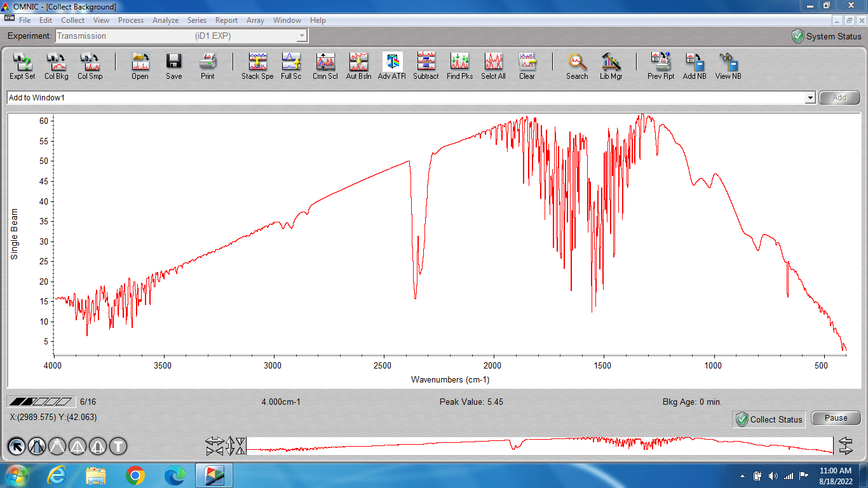Viewport: 868px width, 488px height.
Task: Run the Find Pks peak finder
Action: click(459, 66)
